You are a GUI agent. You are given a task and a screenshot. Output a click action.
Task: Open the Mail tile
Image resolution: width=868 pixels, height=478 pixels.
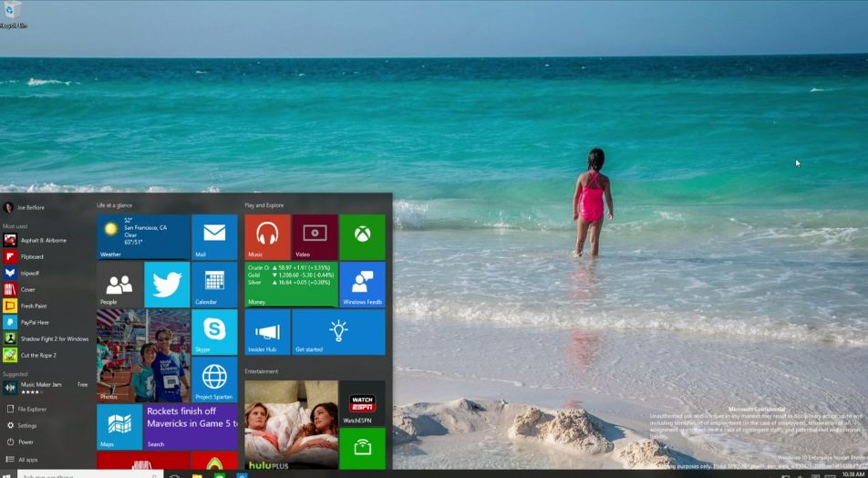[x=215, y=237]
